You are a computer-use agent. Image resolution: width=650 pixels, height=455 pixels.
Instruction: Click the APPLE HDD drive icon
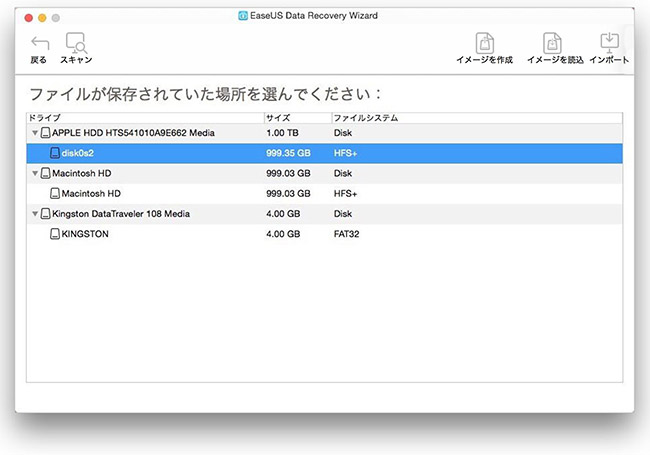pyautogui.click(x=46, y=133)
